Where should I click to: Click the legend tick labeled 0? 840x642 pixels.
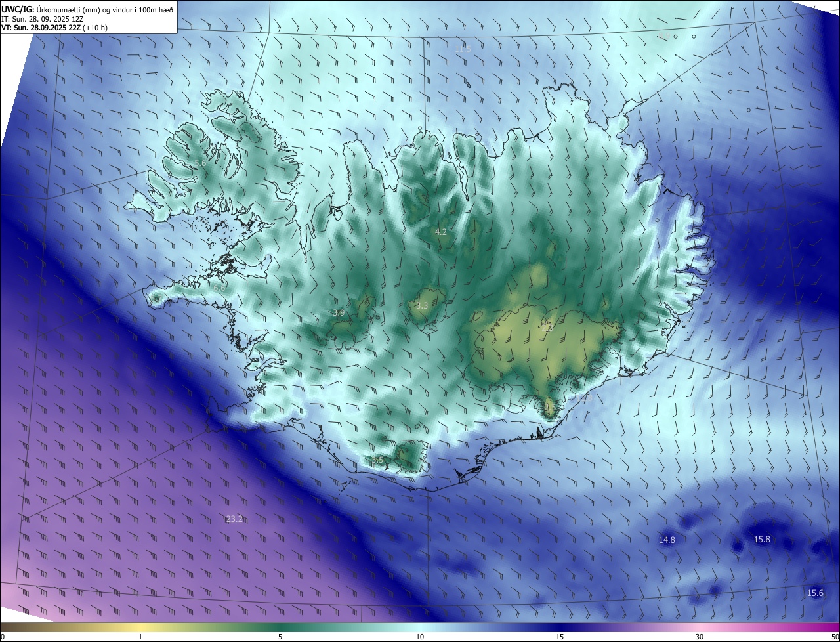(x=3, y=637)
